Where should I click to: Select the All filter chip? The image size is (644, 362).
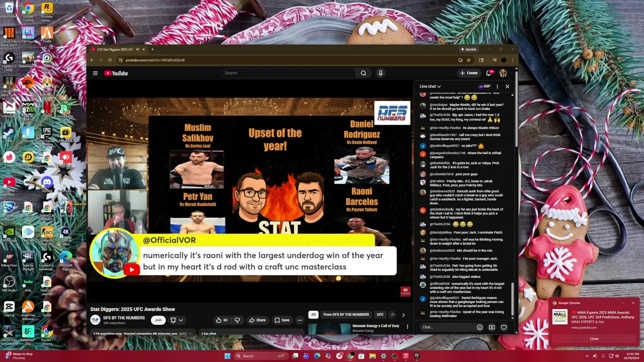(x=313, y=315)
